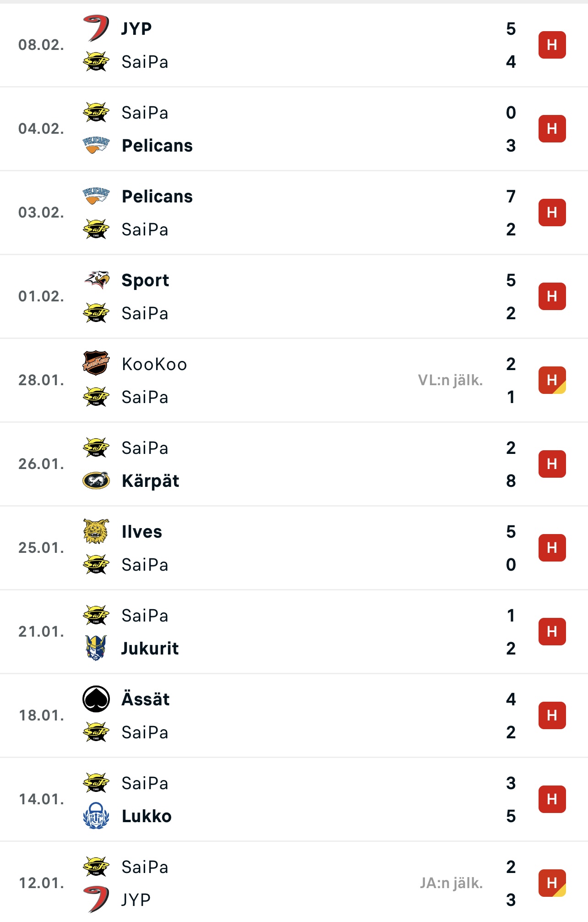Click the H badge for 12.01. JYP match
Viewport: 588px width, 922px height.
[552, 883]
